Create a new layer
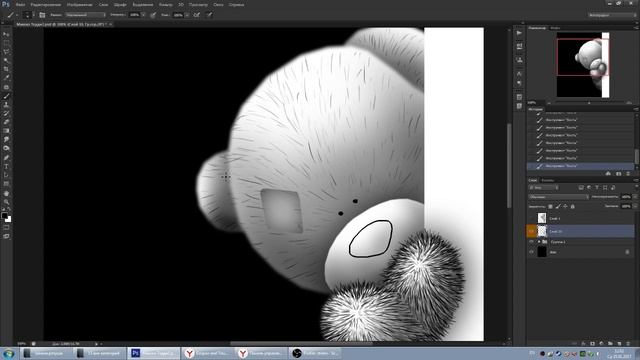The image size is (640, 360). (x=619, y=344)
